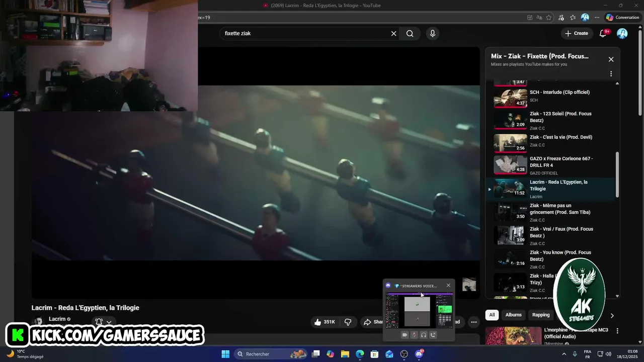Screen dimensions: 644x362
Task: Click the Create button
Action: pyautogui.click(x=577, y=33)
